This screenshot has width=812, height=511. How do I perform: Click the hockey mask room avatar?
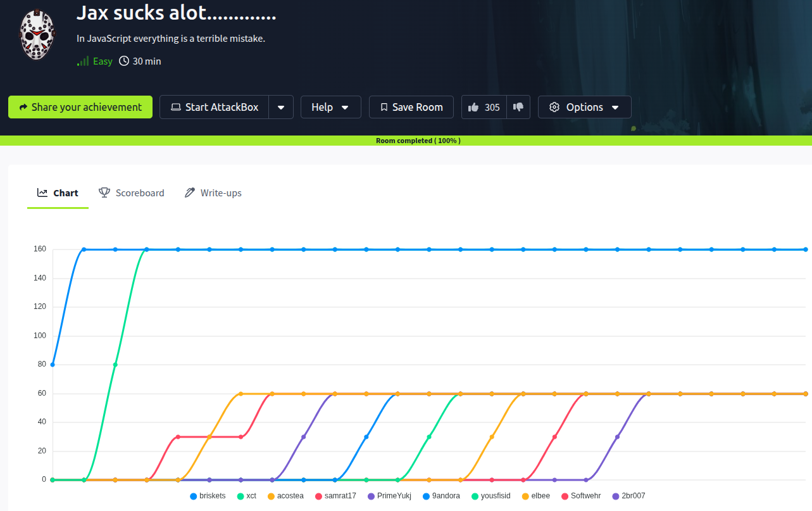click(x=37, y=35)
